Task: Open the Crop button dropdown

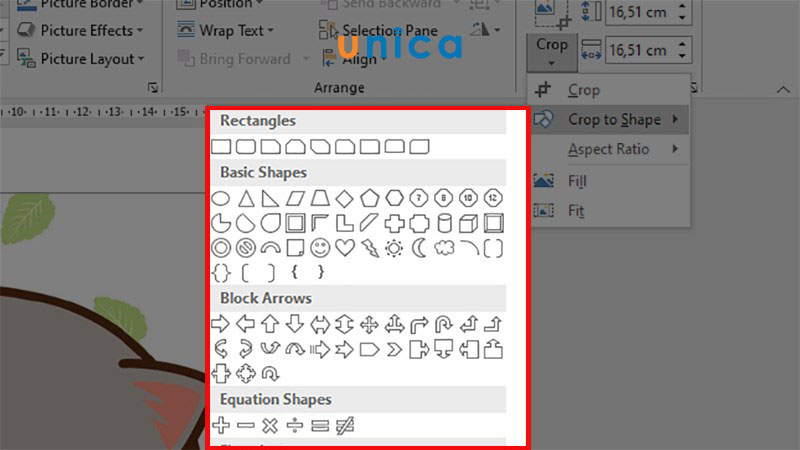Action: [x=552, y=53]
